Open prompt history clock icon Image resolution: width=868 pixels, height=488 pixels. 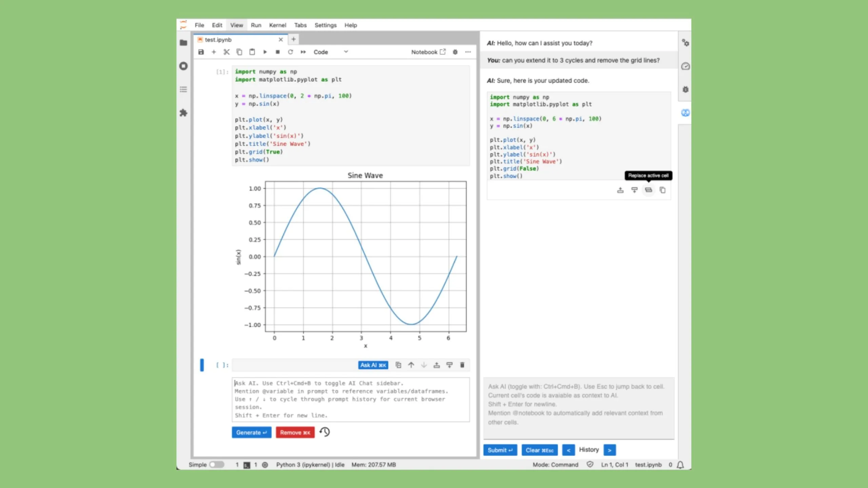pos(325,432)
